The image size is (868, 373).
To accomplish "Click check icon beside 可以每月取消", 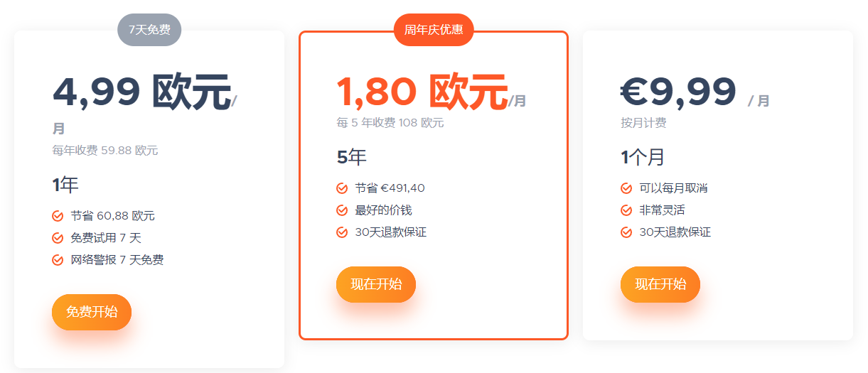I will 626,188.
